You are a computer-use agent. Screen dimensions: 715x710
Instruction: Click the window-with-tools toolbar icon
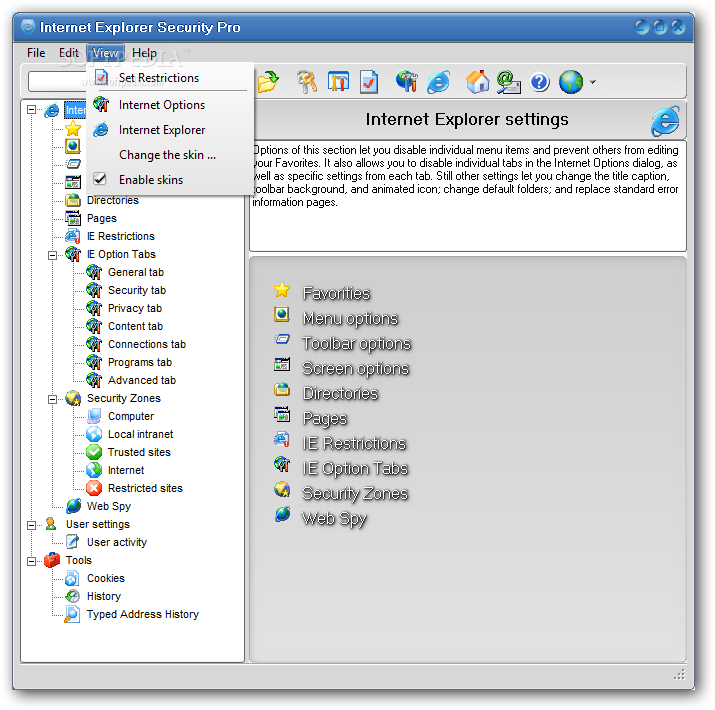point(338,83)
